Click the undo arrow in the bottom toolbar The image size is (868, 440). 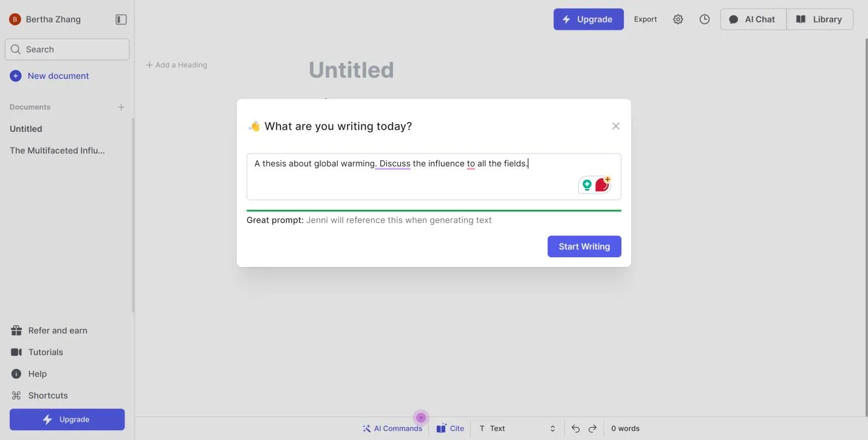[x=575, y=428]
